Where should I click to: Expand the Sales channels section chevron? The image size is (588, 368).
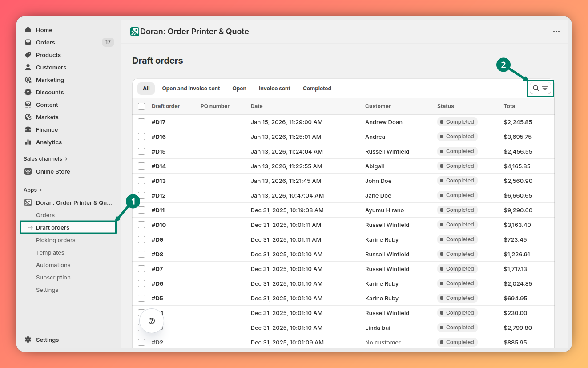(66, 159)
